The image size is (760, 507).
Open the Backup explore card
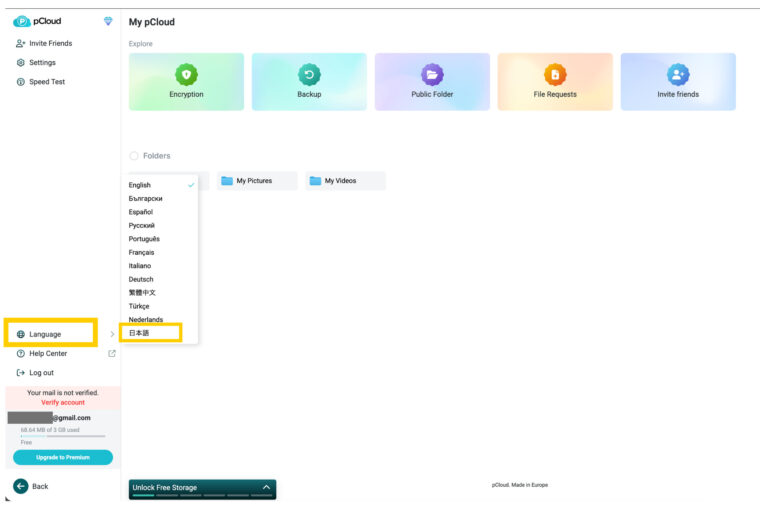[x=309, y=81]
